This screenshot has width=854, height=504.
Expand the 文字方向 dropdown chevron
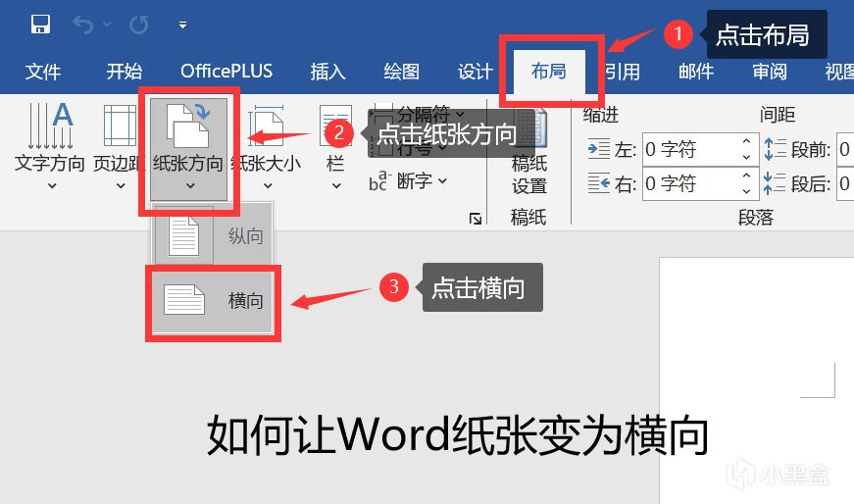[x=52, y=185]
